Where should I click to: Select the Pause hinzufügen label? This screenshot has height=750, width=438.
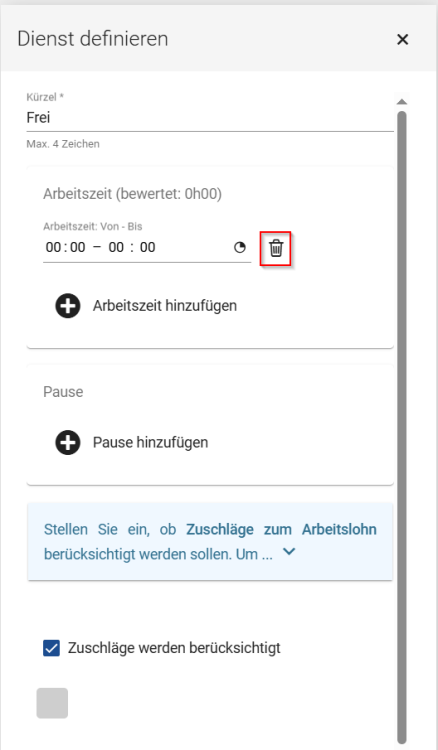(x=151, y=442)
